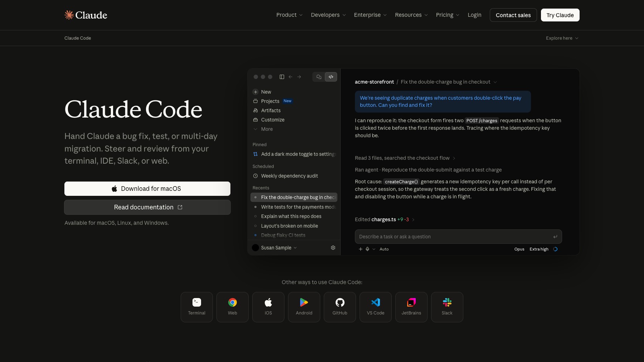The image size is (644, 362).
Task: Click the sidebar panel toggle icon
Action: 282,77
